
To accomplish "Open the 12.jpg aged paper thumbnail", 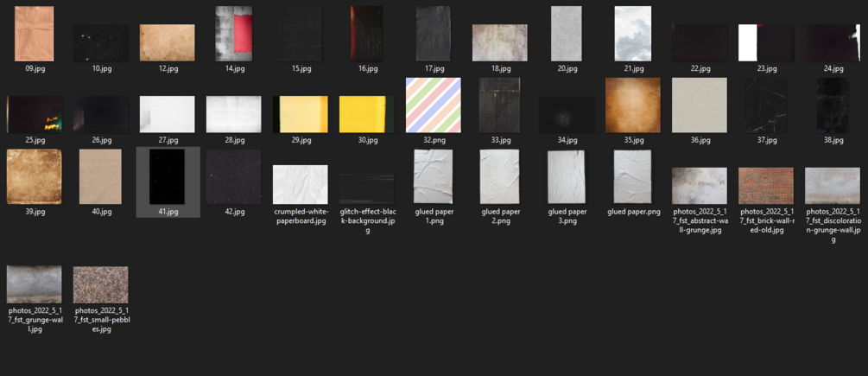I will coord(168,42).
